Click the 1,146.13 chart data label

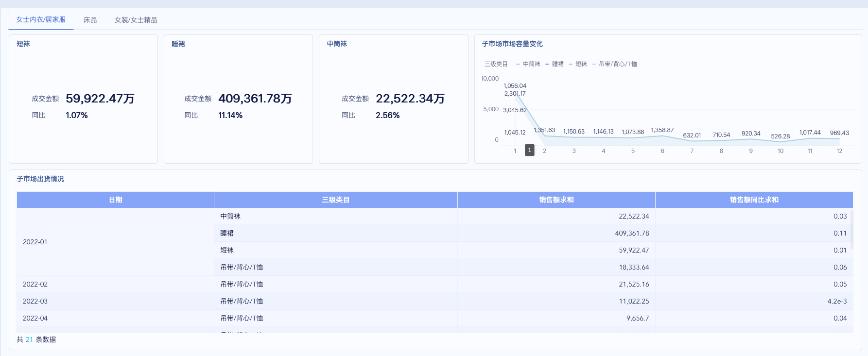pyautogui.click(x=603, y=132)
